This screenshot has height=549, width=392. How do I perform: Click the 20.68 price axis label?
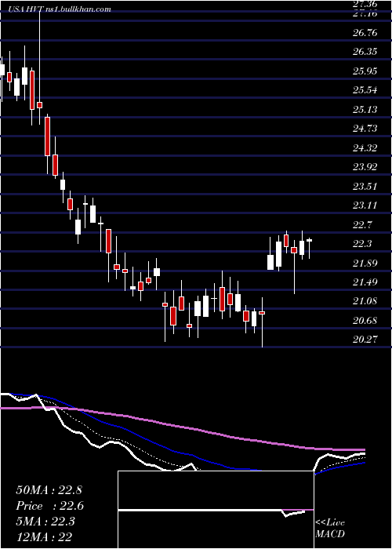(365, 320)
